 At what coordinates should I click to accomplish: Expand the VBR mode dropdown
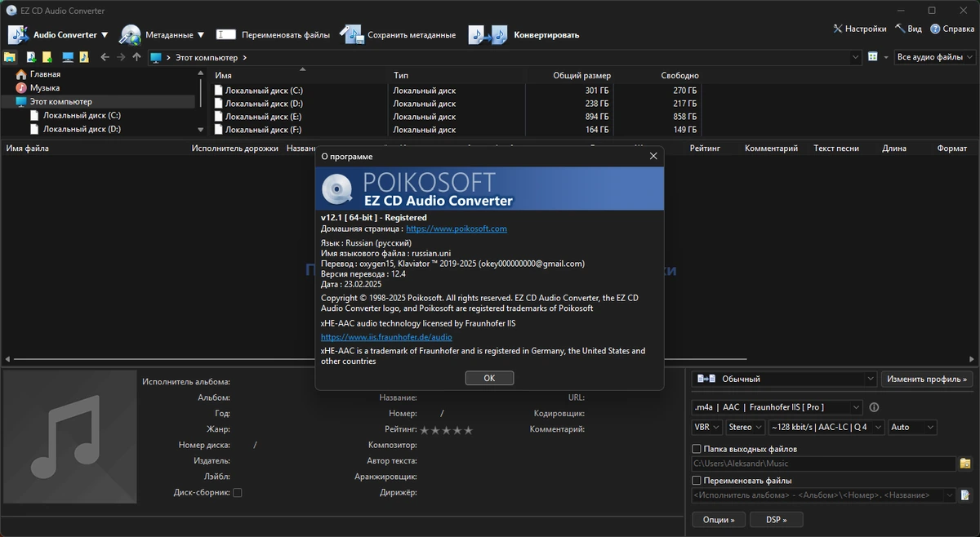[707, 427]
